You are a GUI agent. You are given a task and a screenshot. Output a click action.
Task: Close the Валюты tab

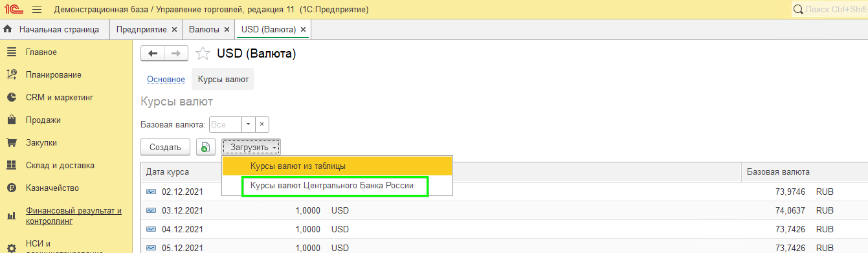(227, 30)
